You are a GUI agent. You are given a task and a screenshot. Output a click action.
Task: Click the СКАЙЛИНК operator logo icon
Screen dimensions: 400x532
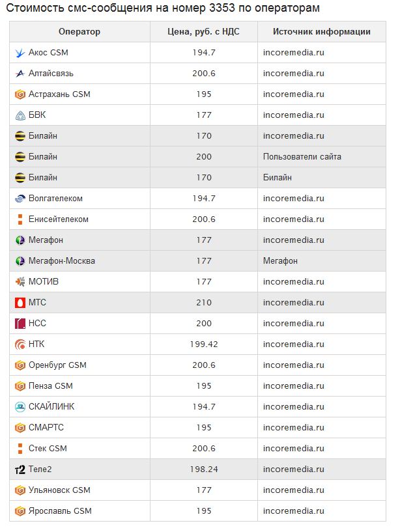point(20,407)
